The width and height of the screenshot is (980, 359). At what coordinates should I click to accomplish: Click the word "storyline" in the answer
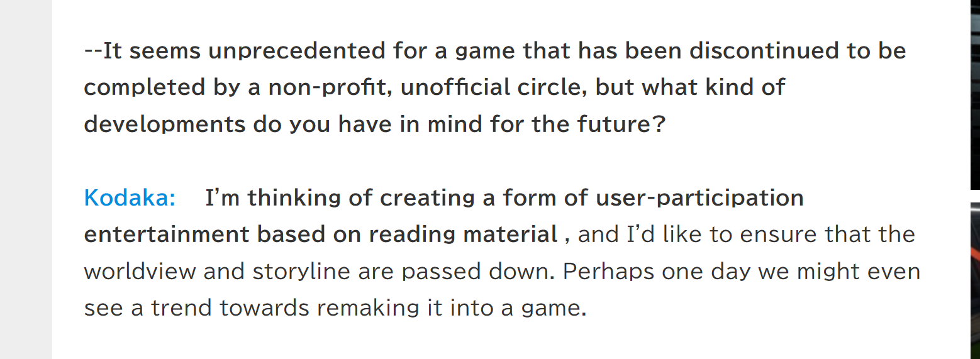[301, 271]
